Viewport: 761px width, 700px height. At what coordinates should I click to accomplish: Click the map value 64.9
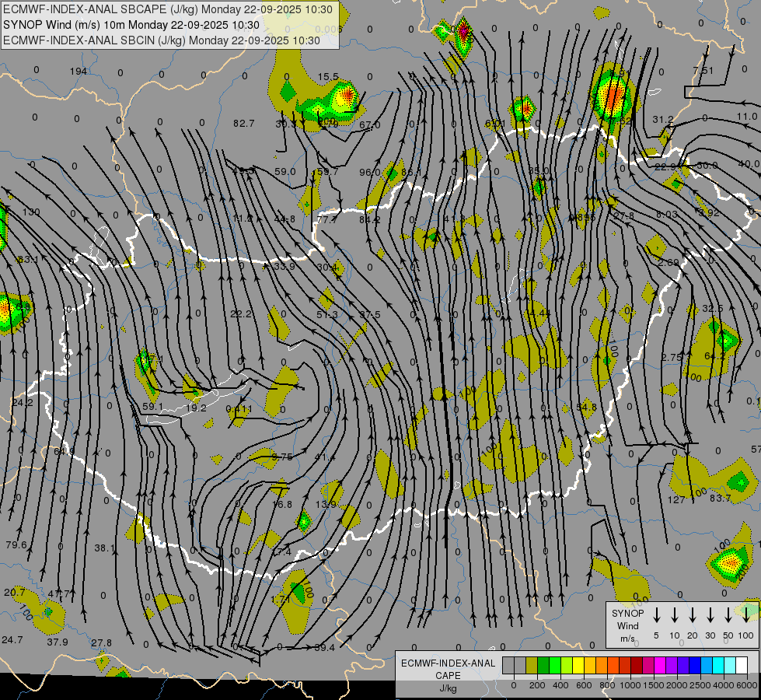tap(64, 452)
